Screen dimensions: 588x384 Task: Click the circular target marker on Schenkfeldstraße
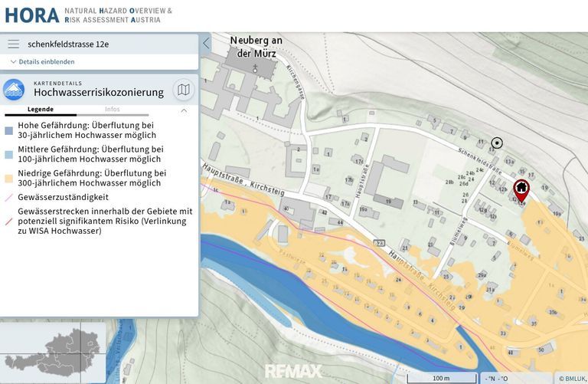(x=497, y=143)
